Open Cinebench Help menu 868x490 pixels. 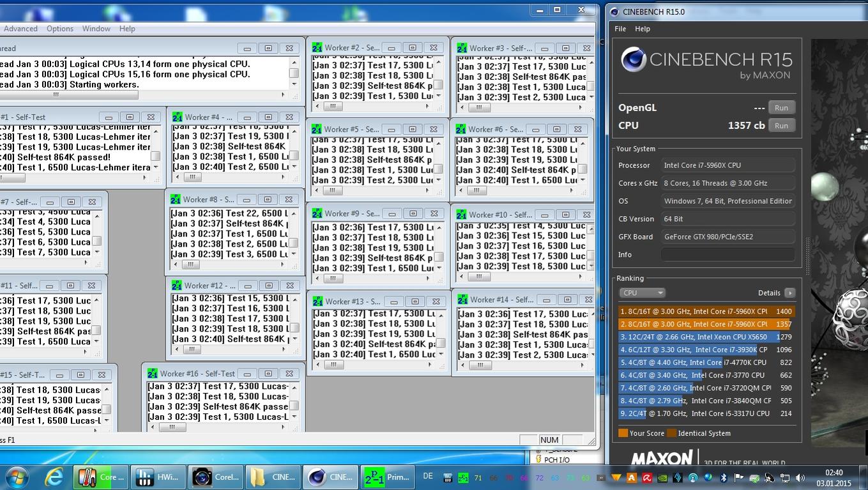coord(643,29)
